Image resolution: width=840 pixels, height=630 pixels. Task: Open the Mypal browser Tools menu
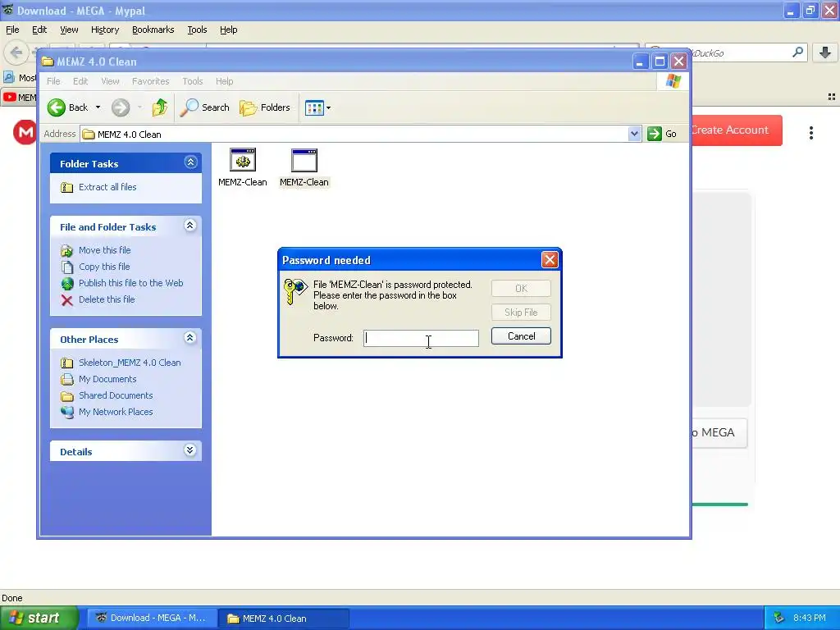pyautogui.click(x=197, y=30)
